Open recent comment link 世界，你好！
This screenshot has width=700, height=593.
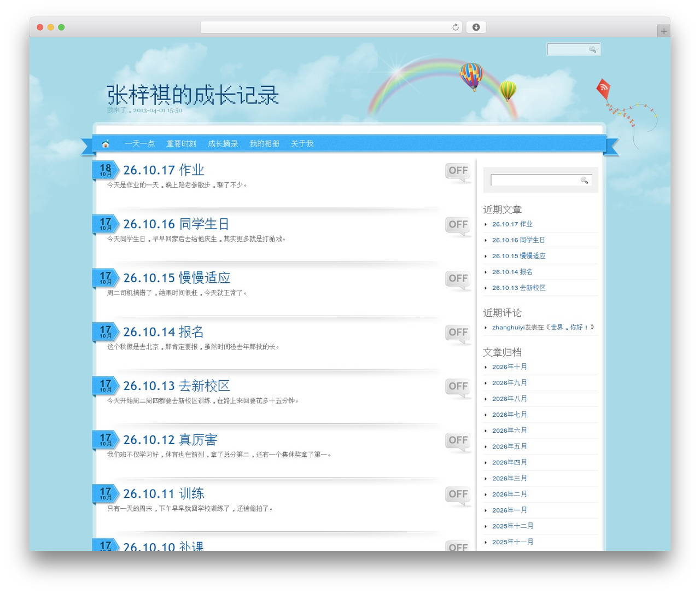coord(569,328)
